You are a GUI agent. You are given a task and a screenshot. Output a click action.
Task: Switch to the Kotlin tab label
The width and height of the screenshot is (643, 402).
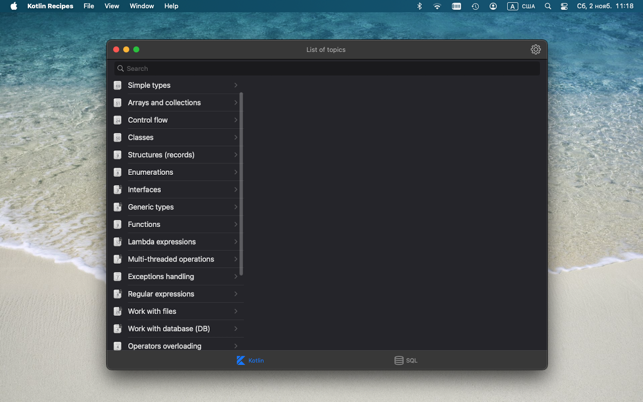256,361
